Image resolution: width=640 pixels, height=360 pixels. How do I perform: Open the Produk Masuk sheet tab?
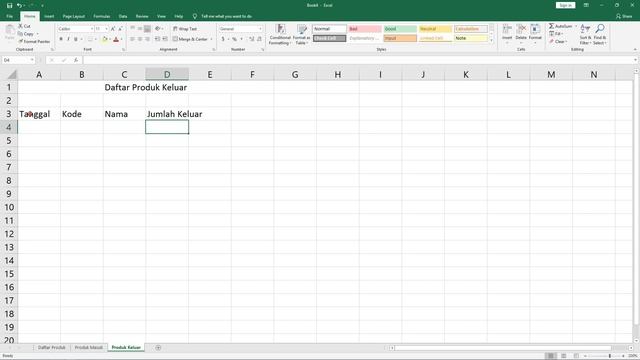click(x=89, y=348)
